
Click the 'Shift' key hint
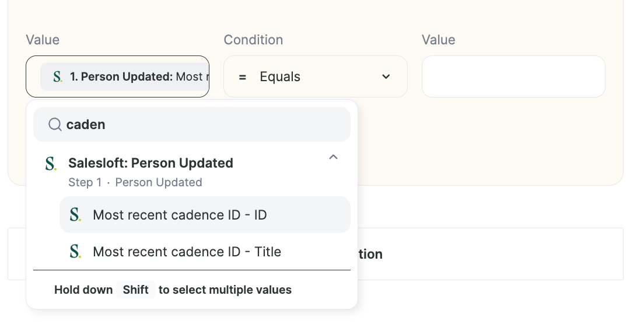click(x=135, y=290)
